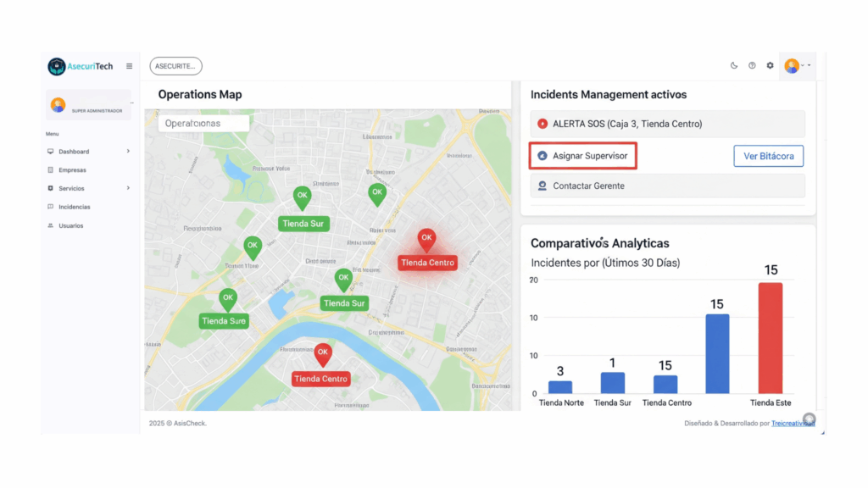Open the Treicreativo footer link
Viewport: 868px width, 488px height.
click(792, 423)
